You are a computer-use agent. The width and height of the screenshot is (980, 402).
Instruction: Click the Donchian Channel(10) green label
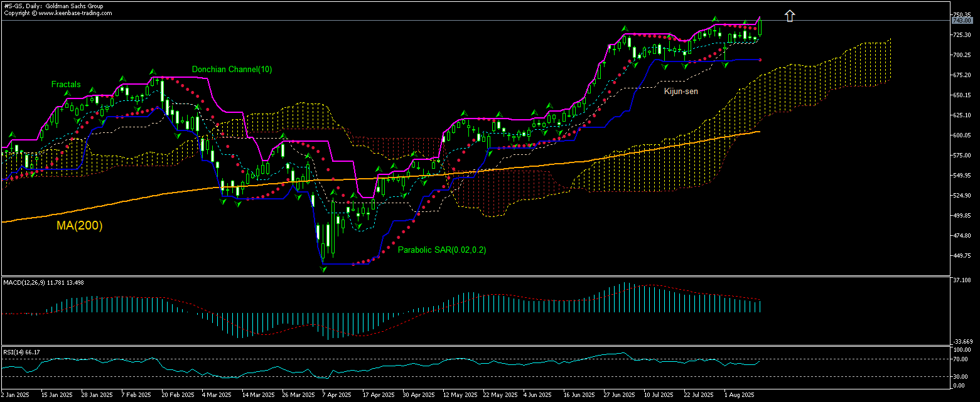pos(232,69)
